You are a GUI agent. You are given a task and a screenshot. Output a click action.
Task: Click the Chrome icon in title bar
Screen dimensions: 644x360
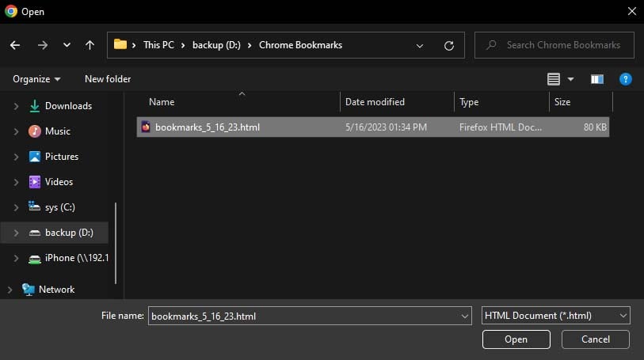pyautogui.click(x=11, y=12)
